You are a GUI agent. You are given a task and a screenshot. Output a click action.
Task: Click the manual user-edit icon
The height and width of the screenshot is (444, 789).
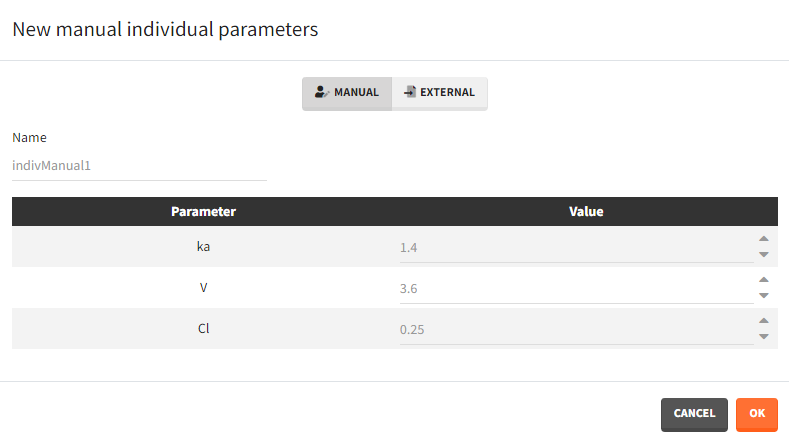click(321, 92)
